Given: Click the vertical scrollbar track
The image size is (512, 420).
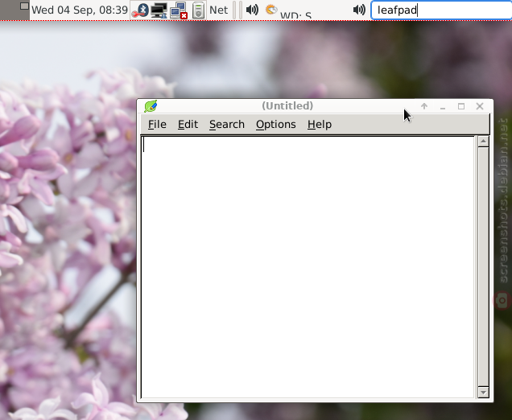Looking at the screenshot, I should pos(483,266).
